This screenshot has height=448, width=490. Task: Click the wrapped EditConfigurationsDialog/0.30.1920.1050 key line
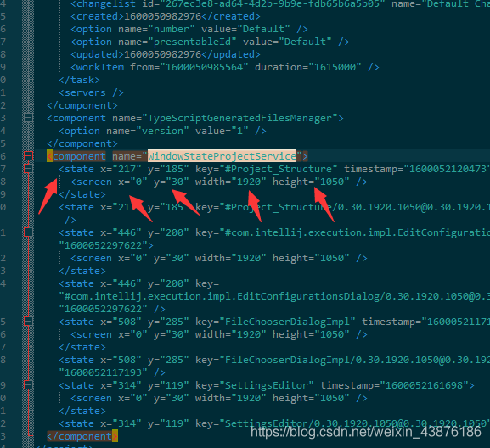(x=274, y=296)
